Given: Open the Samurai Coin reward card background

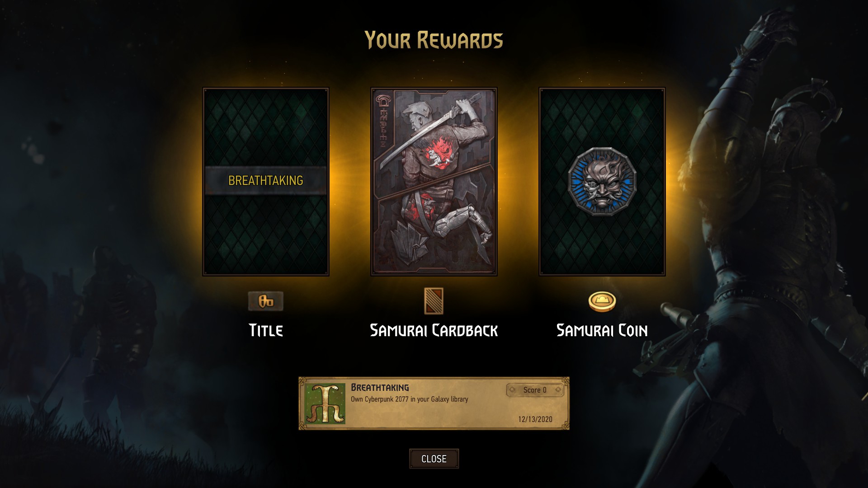Looking at the screenshot, I should pyautogui.click(x=602, y=182).
